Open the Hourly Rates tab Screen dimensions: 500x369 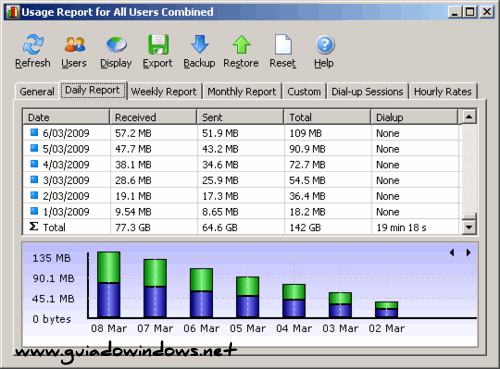click(443, 91)
